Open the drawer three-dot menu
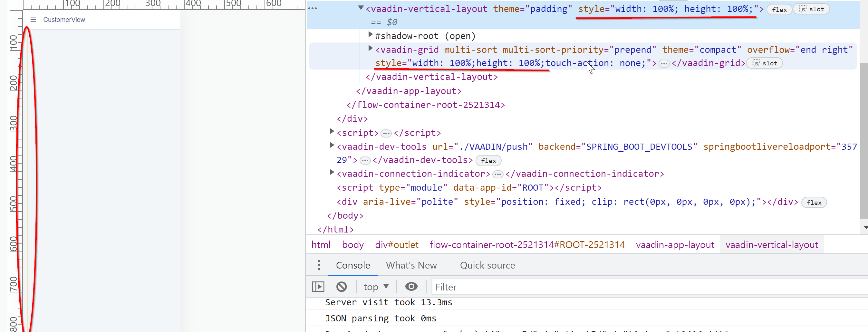 (319, 265)
